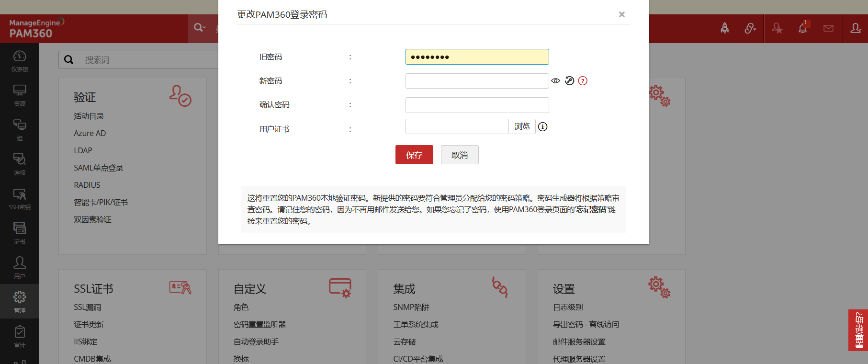
Task: Open the 仪表板 dashboard in the sidebar
Action: coord(20,61)
